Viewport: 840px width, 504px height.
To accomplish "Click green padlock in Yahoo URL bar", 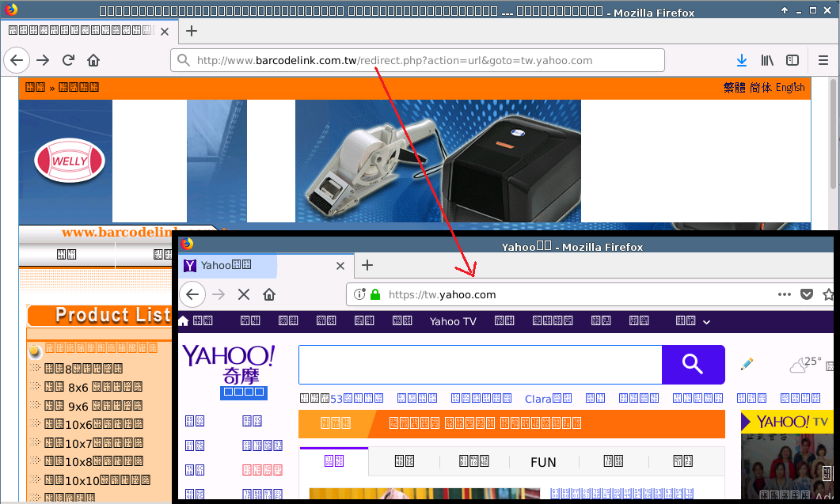I will [375, 294].
